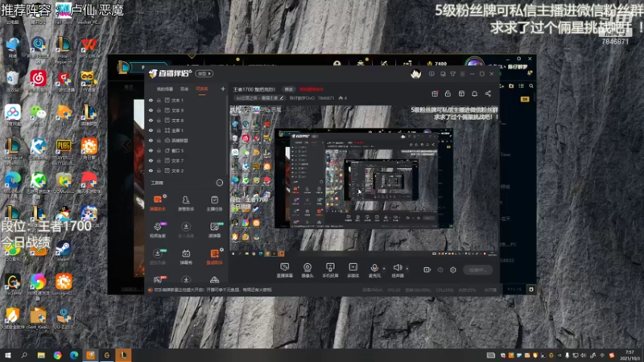Click the layer list scrollbar
644x362 pixels.
pos(227,135)
